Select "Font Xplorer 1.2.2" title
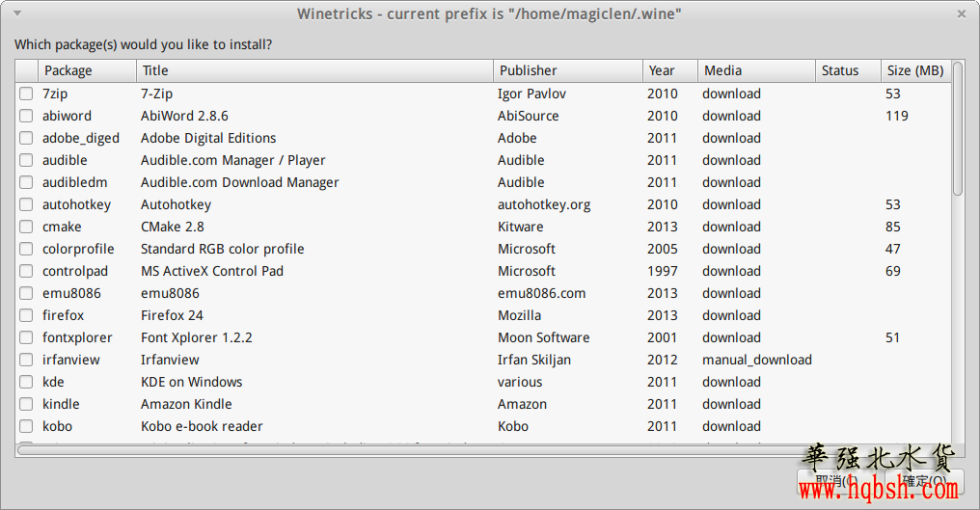This screenshot has height=510, width=980. tap(196, 337)
